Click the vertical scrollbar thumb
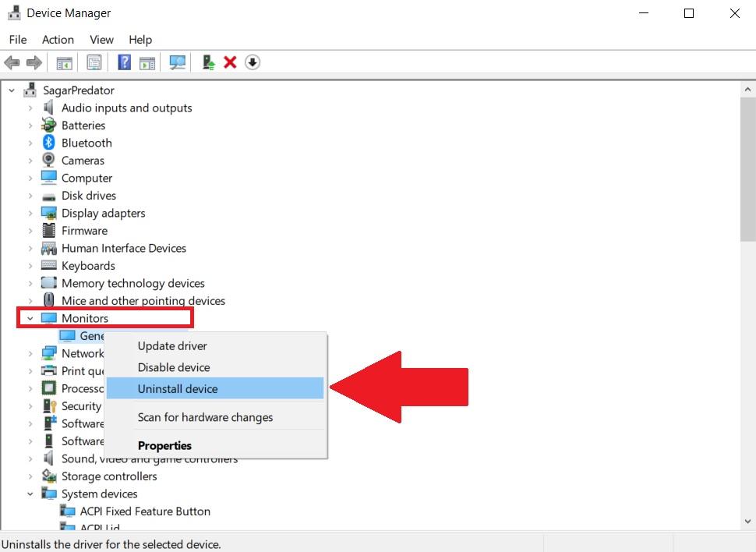756x552 pixels. coord(747,169)
